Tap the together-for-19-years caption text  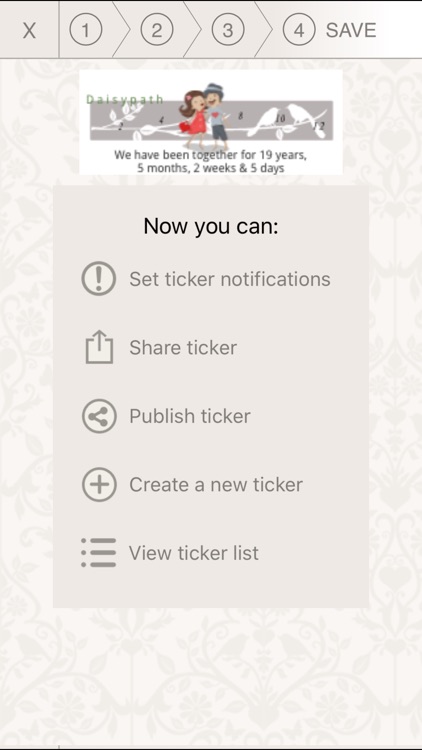(x=211, y=162)
